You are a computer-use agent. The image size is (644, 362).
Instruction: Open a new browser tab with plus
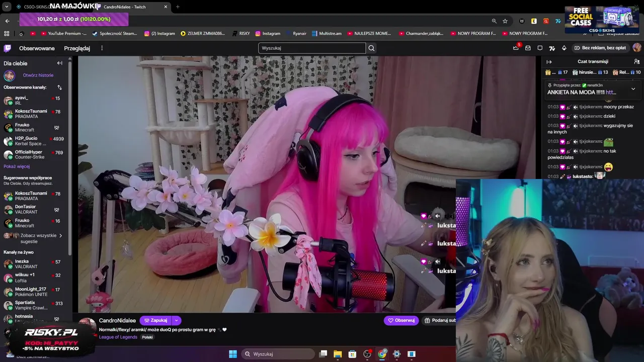pyautogui.click(x=178, y=7)
